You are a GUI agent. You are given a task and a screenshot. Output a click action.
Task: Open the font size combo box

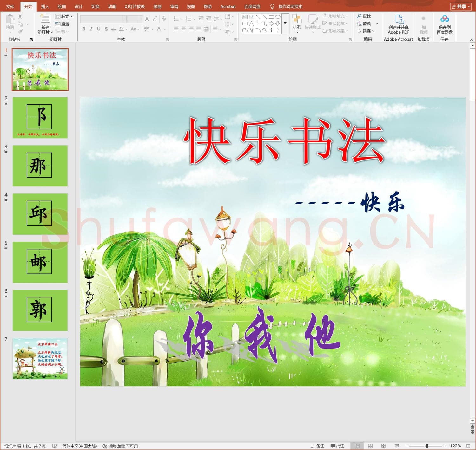pyautogui.click(x=135, y=19)
